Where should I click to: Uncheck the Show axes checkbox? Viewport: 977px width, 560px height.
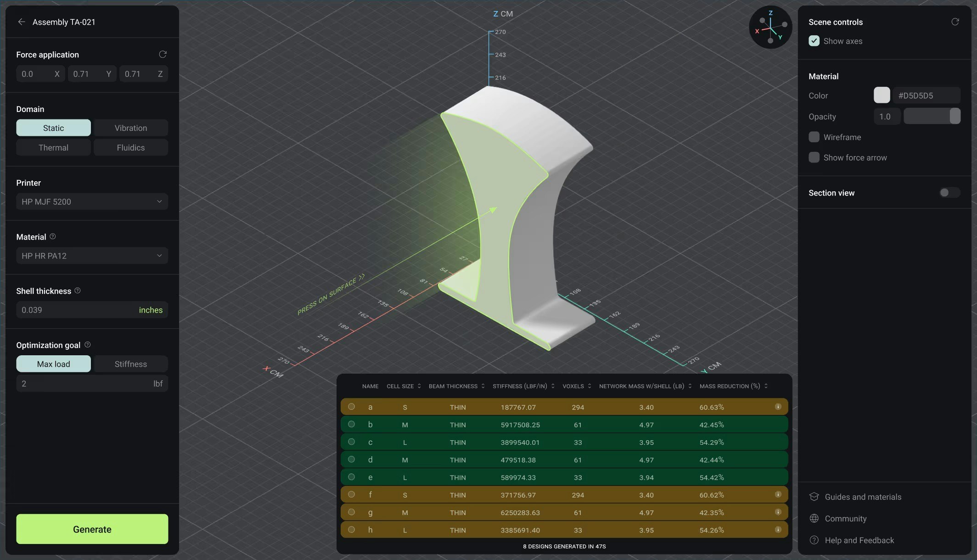point(814,41)
